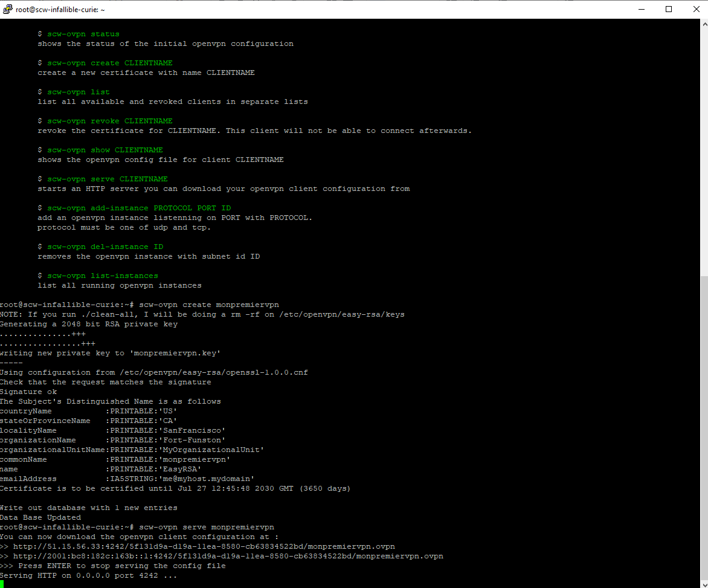This screenshot has height=588, width=708.
Task: Click 'Using configuration from /etc/openvpn/easy-rsa/openssl-1.0.0.cnf'
Action: click(154, 373)
